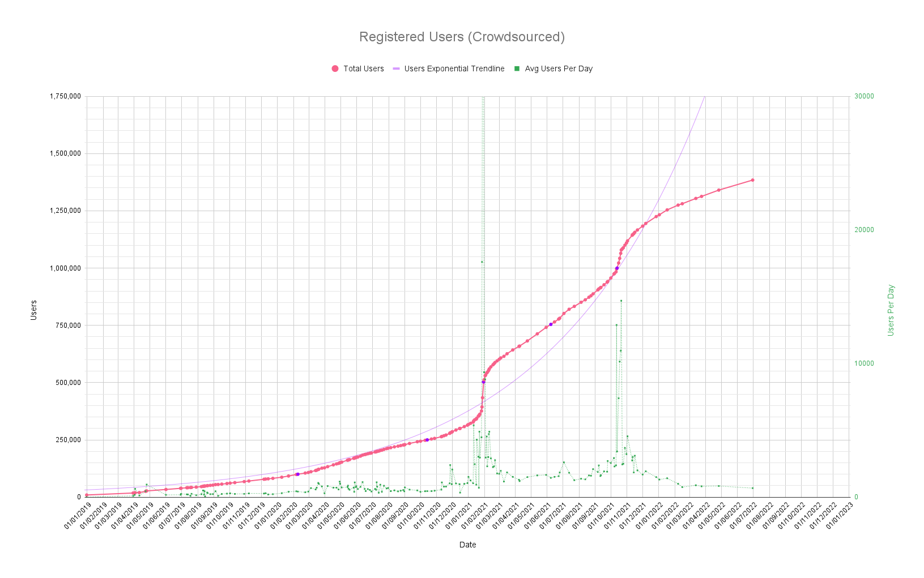
Task: Select the Avg Users Per Day legend label
Action: (559, 68)
